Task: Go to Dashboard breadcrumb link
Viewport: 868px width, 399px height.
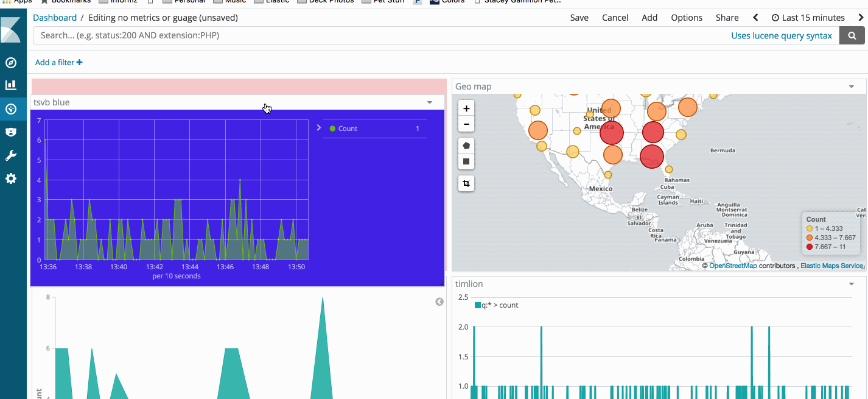Action: tap(55, 18)
